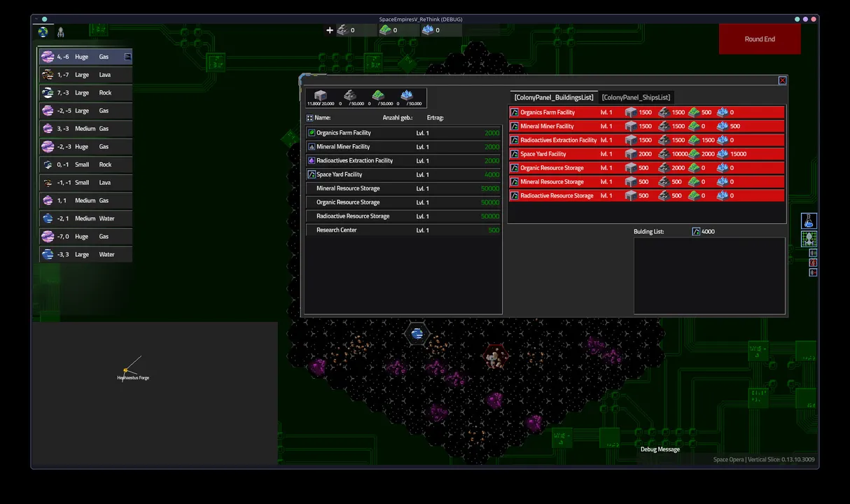Click the 'Anzahl geb.:' column header
850x504 pixels.
[398, 118]
